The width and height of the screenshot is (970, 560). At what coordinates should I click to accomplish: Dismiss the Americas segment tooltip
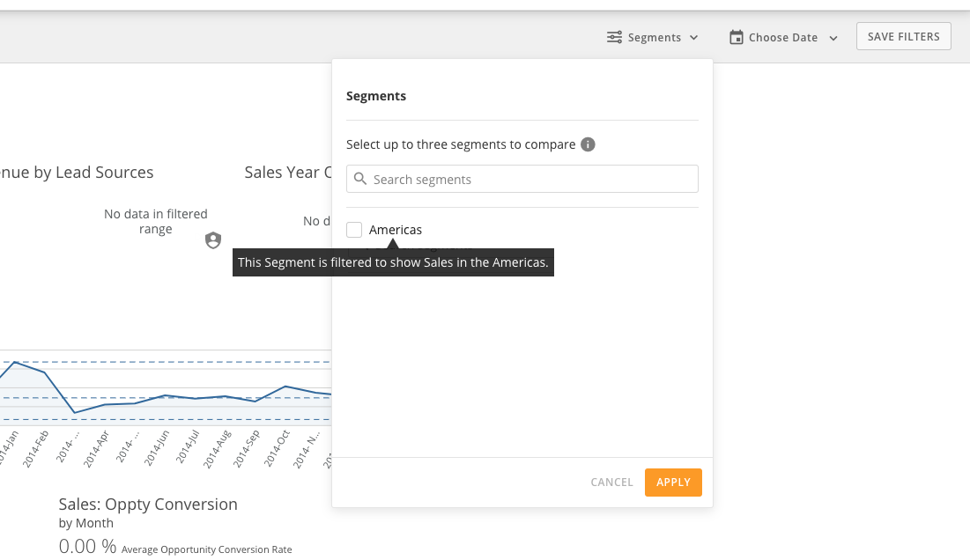[x=393, y=262]
